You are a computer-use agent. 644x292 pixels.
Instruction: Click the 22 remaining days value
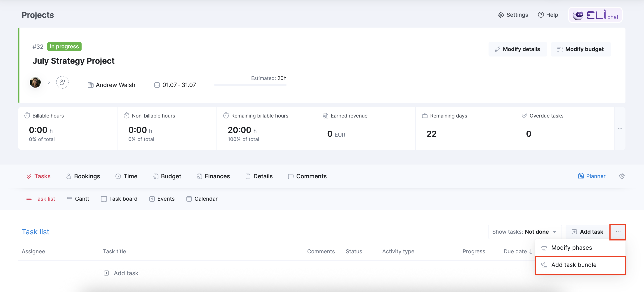(x=432, y=134)
